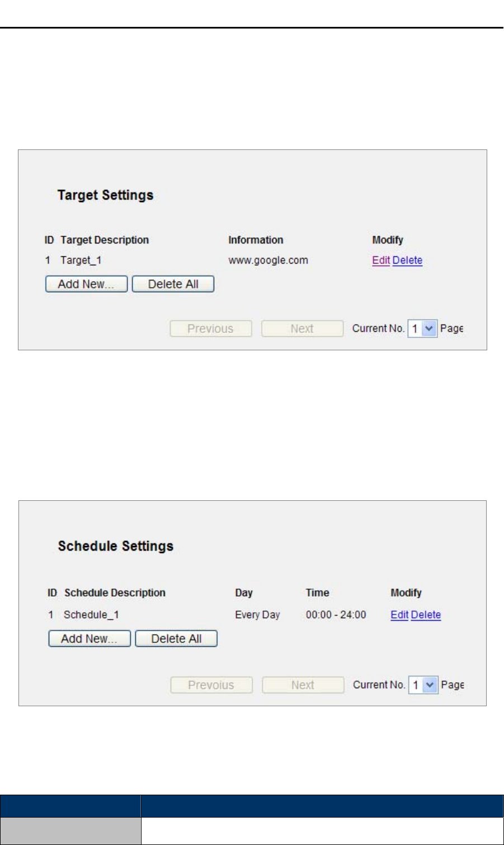Click Next button in Target Settings
Viewport: 504px width, 845px height.
click(302, 328)
